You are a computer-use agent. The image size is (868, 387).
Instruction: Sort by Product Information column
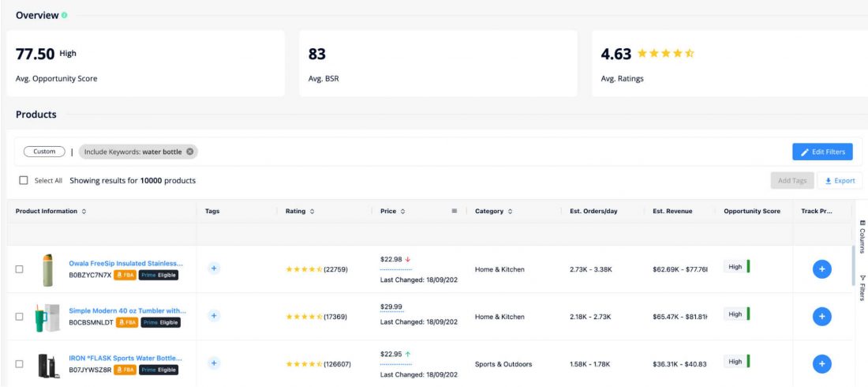(51, 211)
